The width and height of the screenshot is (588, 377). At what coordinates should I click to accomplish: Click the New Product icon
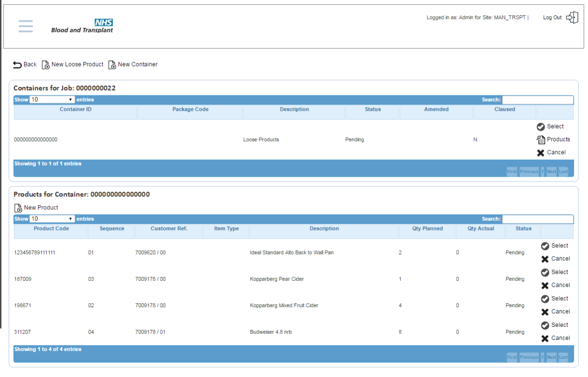18,208
